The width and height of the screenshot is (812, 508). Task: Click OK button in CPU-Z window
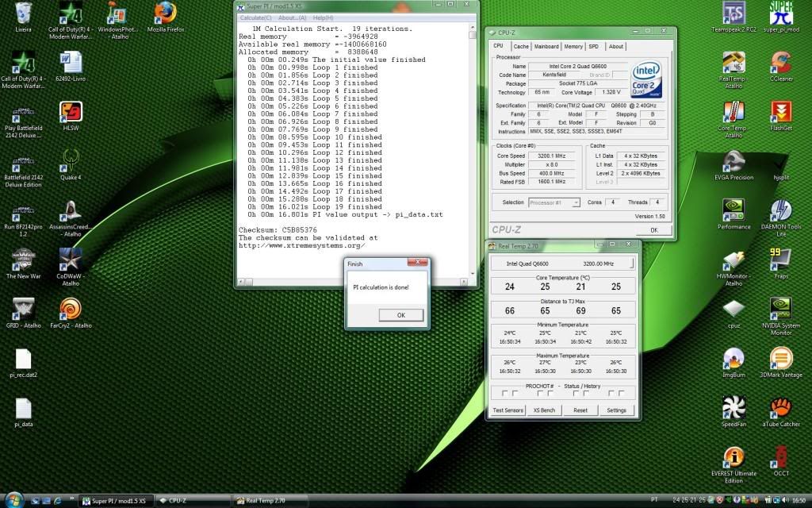(654, 230)
